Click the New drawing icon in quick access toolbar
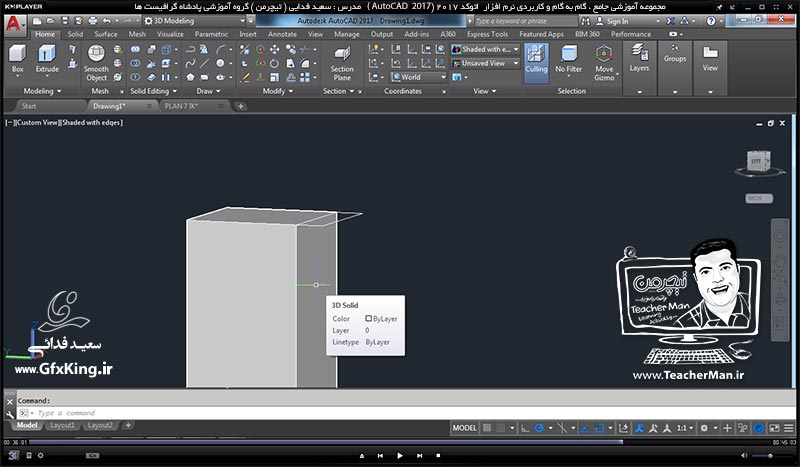800x467 pixels. [37, 21]
